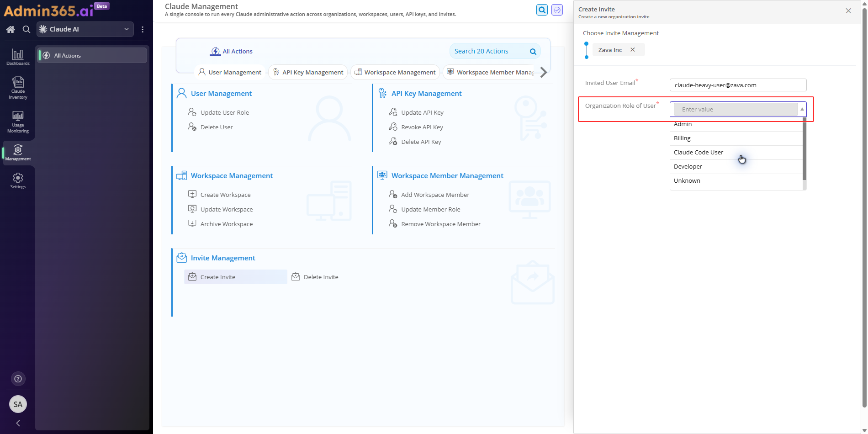The width and height of the screenshot is (868, 434).
Task: Open Claude Inventory in the left rail
Action: pyautogui.click(x=18, y=88)
